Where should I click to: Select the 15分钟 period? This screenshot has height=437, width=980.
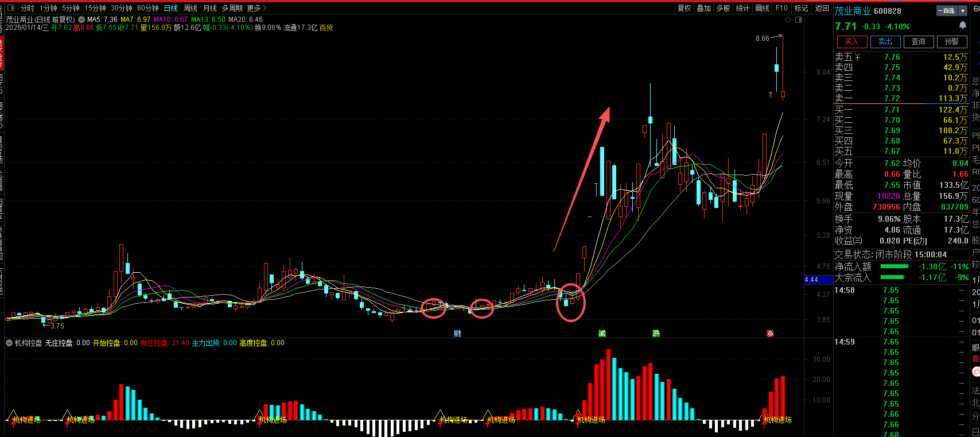(x=95, y=8)
